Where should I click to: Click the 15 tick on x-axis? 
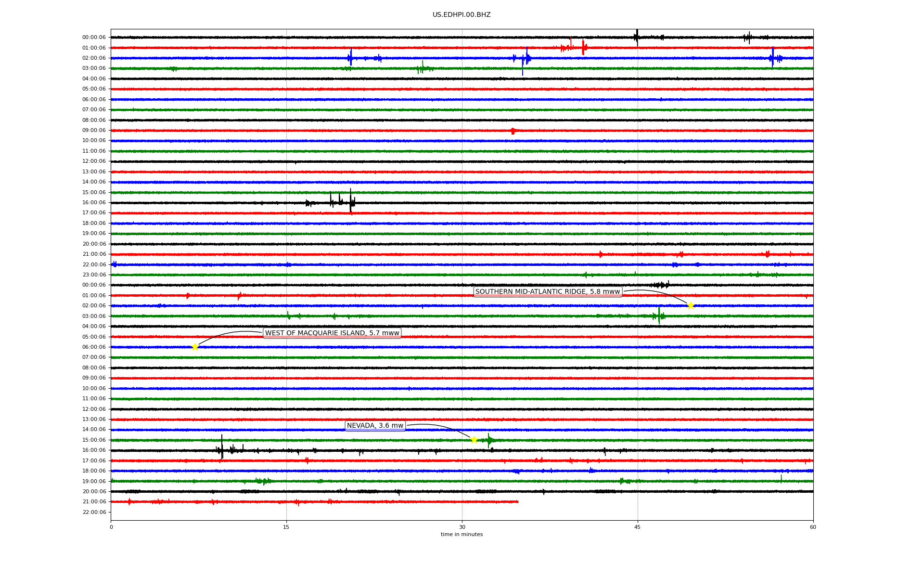286,527
